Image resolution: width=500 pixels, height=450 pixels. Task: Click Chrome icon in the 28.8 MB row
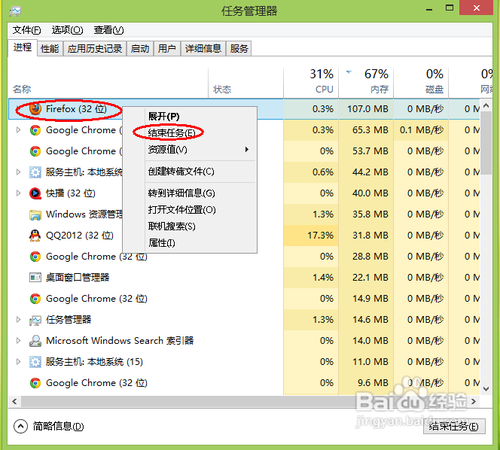pos(35,257)
